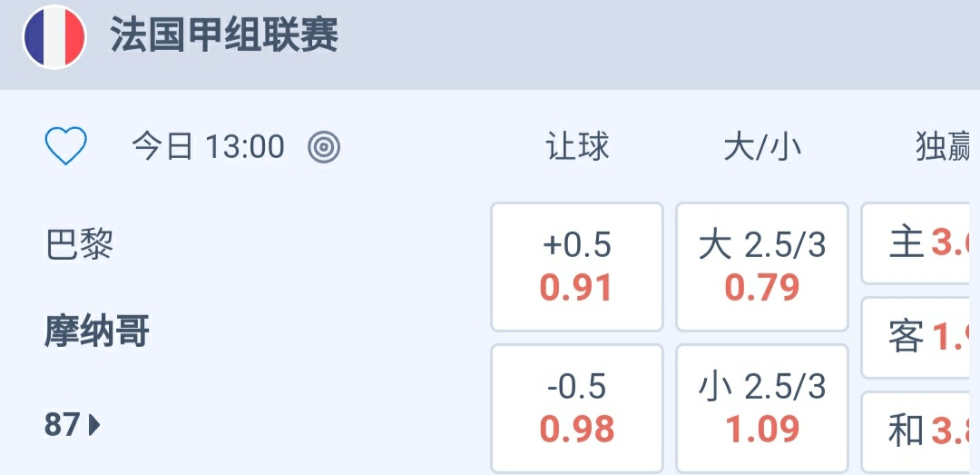Click the French flag icon

54,38
